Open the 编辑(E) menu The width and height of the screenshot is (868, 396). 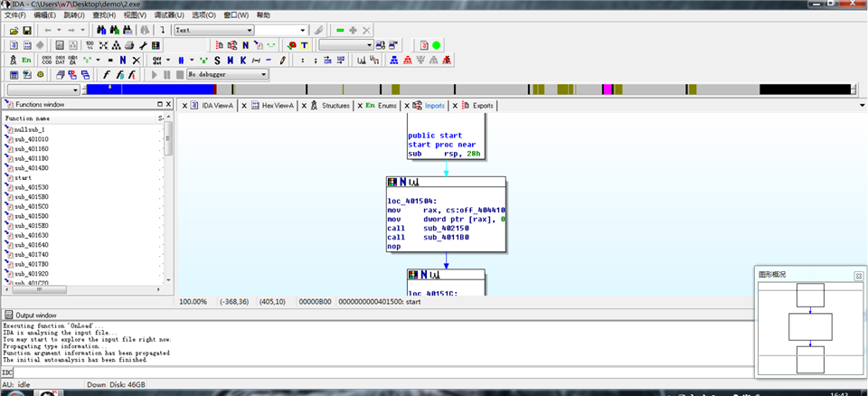(45, 15)
